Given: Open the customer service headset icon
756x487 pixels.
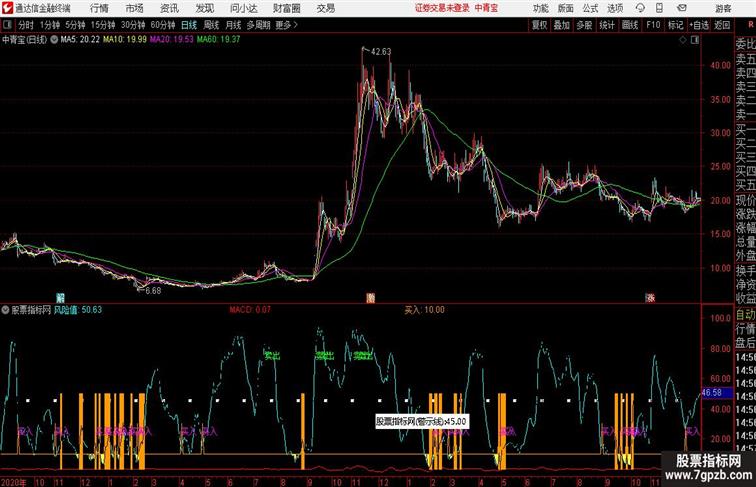Looking at the screenshot, I should tap(640, 8).
